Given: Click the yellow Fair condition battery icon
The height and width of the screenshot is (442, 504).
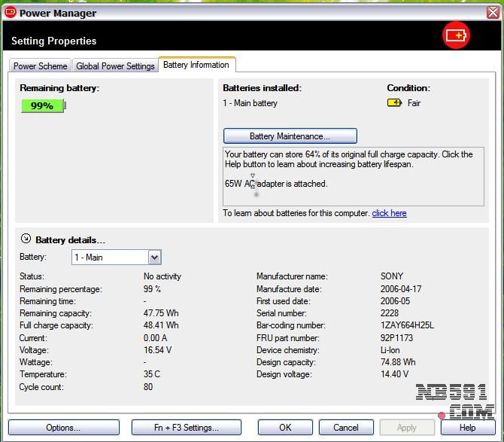Looking at the screenshot, I should [x=394, y=103].
